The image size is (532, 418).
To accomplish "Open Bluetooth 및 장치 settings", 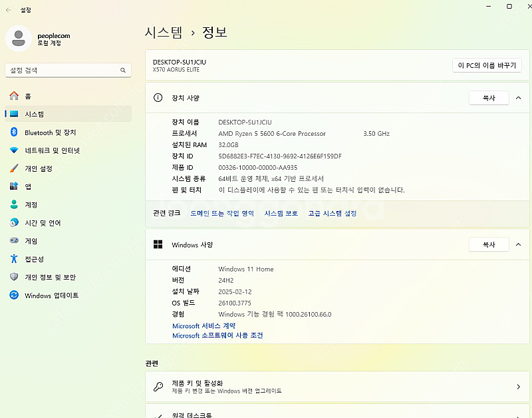I will coord(68,132).
